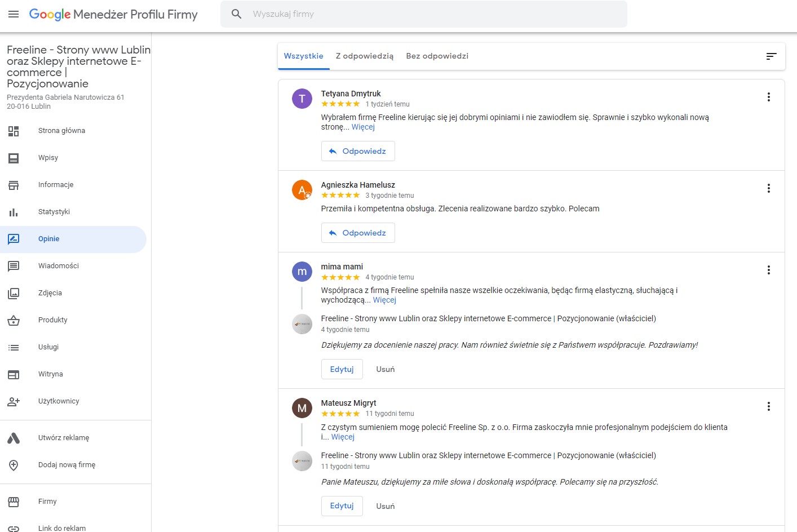Open Produkty basket icon item
The height and width of the screenshot is (532, 797).
14,320
